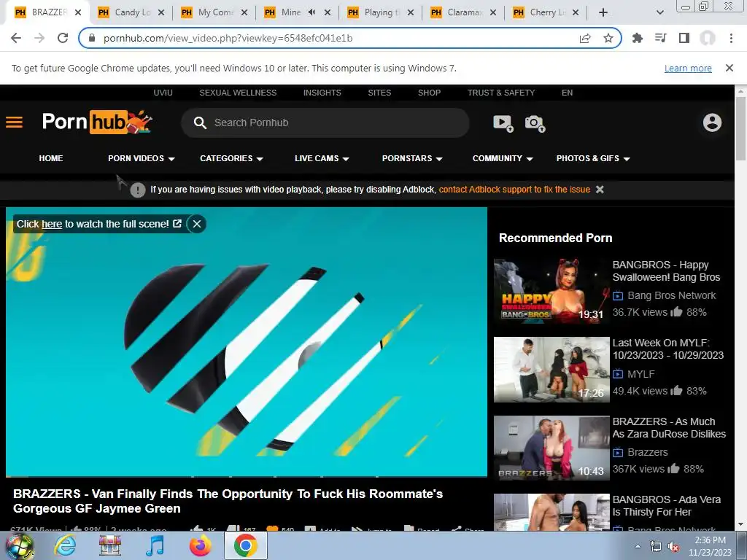The height and width of the screenshot is (560, 747).
Task: Bookmark this tab with the star icon
Action: [608, 38]
